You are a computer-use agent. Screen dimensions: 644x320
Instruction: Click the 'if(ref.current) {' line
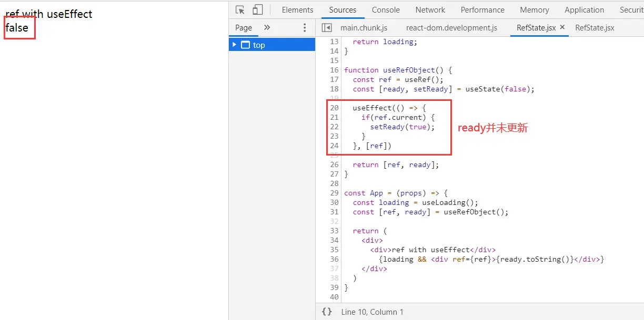(x=398, y=118)
